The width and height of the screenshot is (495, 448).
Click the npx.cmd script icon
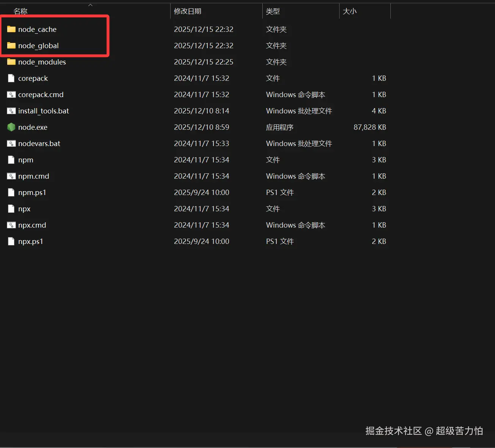click(x=11, y=225)
